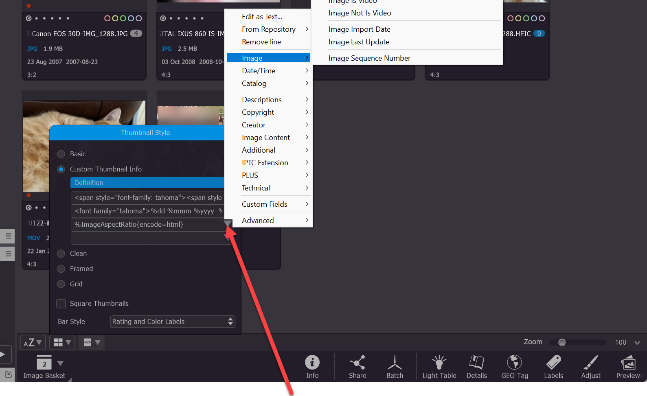Open variable dropdown arrow beside ImageAspectRatio line
The width and height of the screenshot is (647, 396).
(x=227, y=223)
